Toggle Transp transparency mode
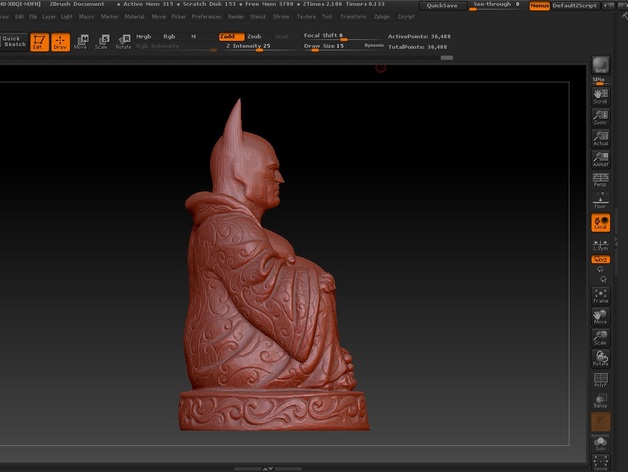 click(x=600, y=401)
